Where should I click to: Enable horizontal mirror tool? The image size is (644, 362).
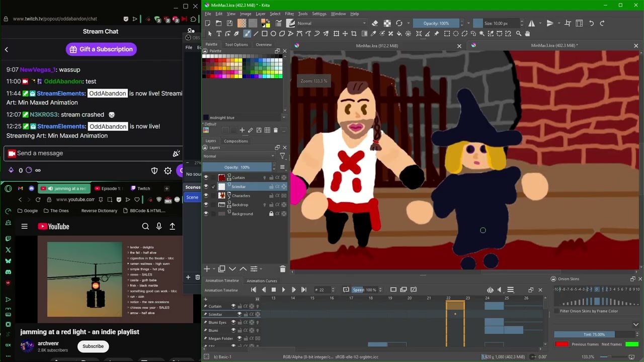coord(531,23)
